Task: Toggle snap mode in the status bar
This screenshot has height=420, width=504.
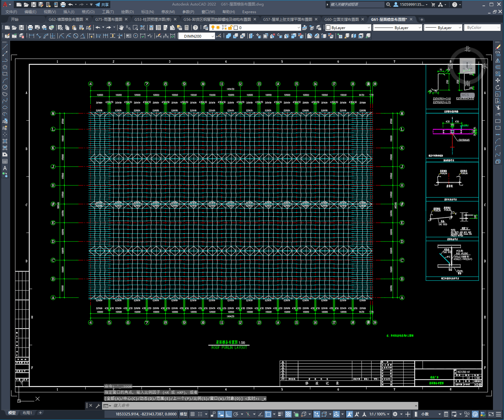Action: [x=200, y=414]
